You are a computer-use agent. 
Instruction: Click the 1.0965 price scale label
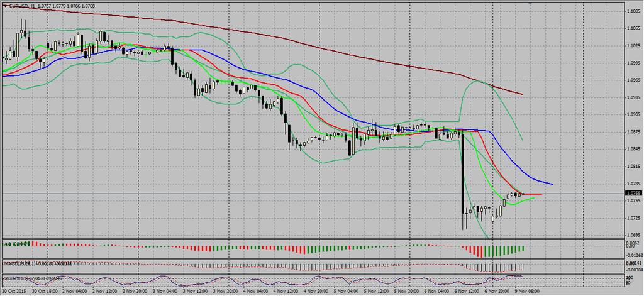click(633, 80)
